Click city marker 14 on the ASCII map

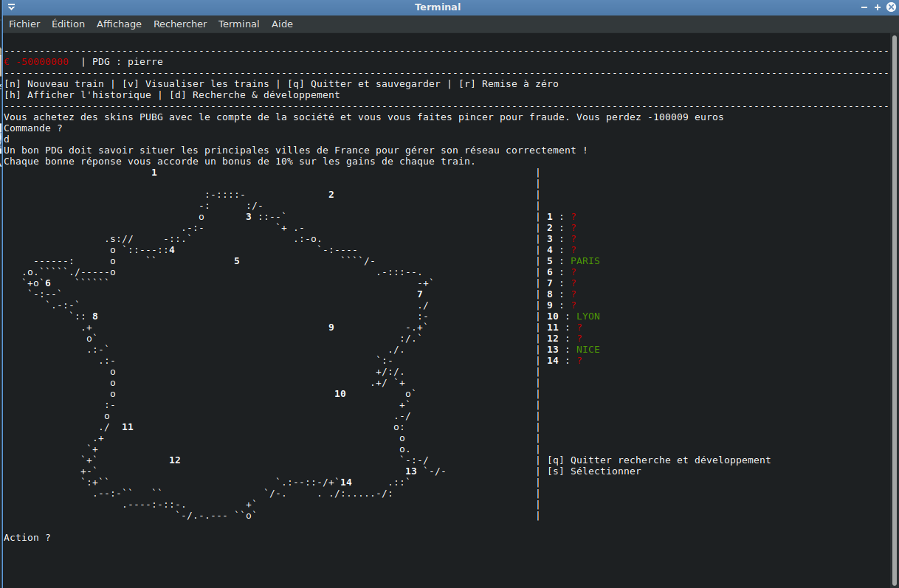coord(346,482)
